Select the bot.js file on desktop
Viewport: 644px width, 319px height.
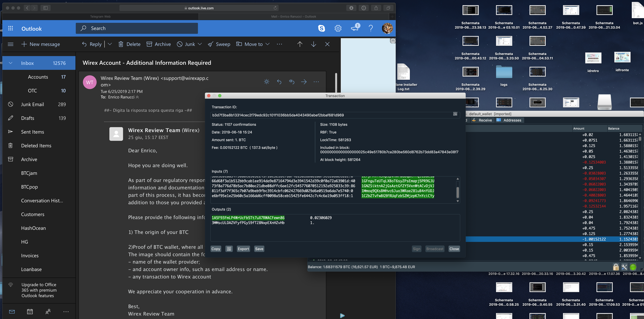638,13
